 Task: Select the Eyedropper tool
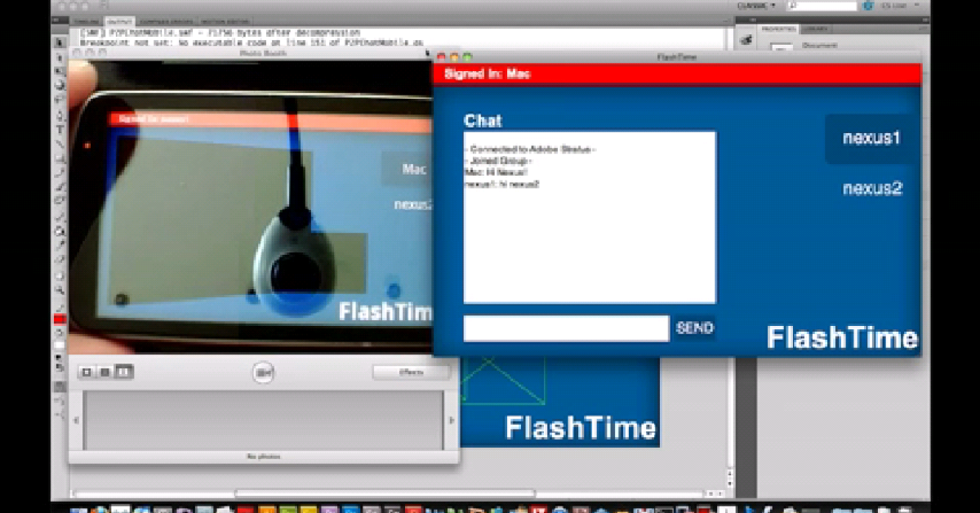pos(60,244)
